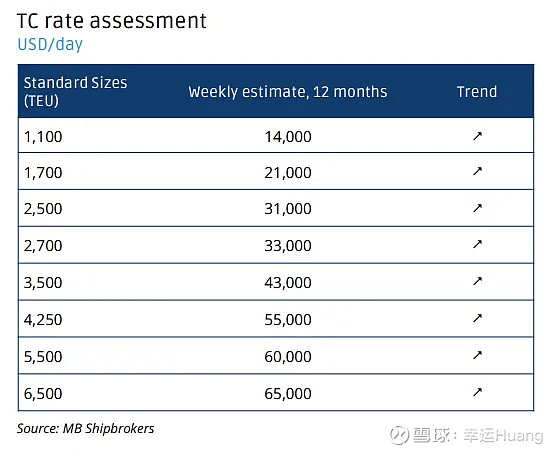Click the trend arrow for 4,250 TEU
The height and width of the screenshot is (452, 560).
[x=478, y=318]
